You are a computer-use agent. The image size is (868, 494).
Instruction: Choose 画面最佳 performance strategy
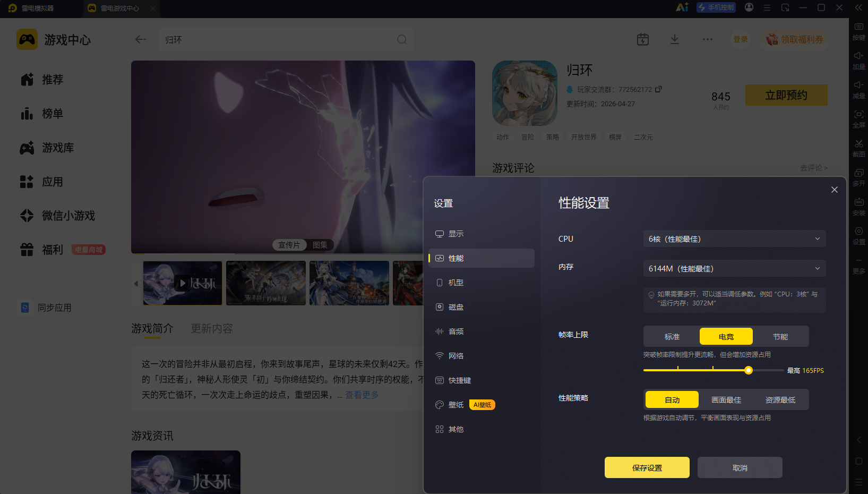pyautogui.click(x=726, y=399)
